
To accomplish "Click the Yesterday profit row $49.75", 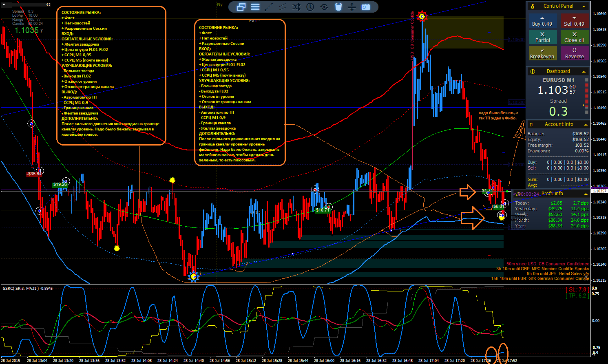I will tap(552, 209).
